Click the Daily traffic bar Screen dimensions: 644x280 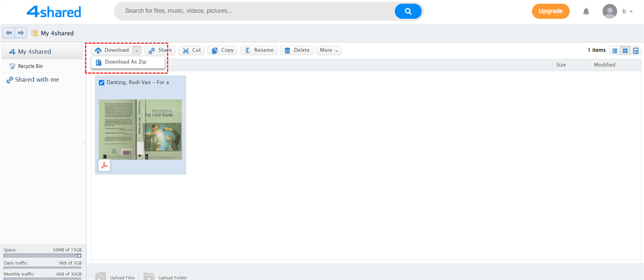[x=42, y=268]
